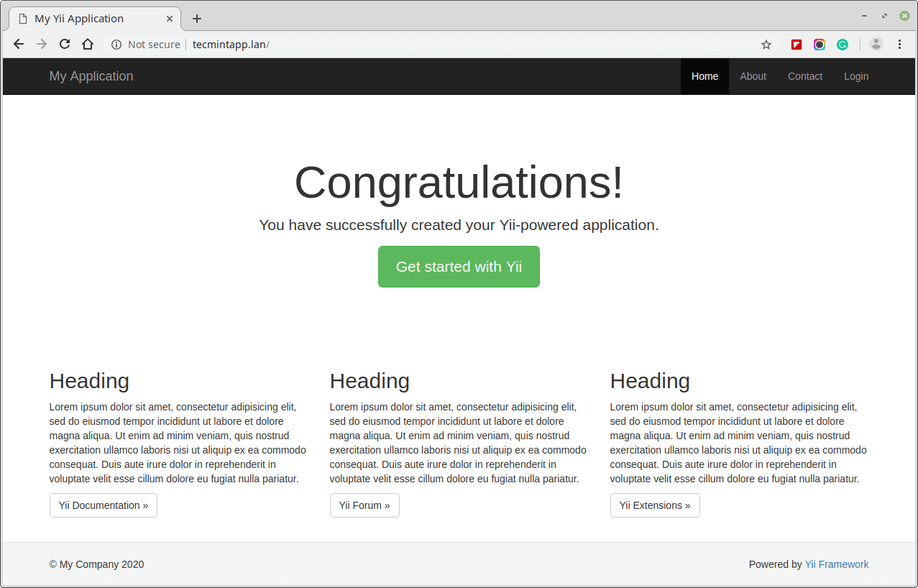Open Chrome's three-dot menu

tap(899, 45)
